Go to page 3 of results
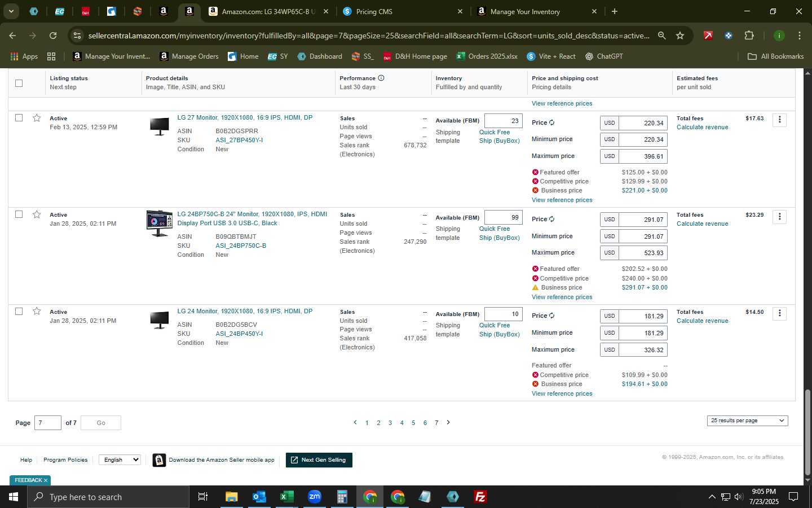The image size is (812, 508). (x=390, y=423)
